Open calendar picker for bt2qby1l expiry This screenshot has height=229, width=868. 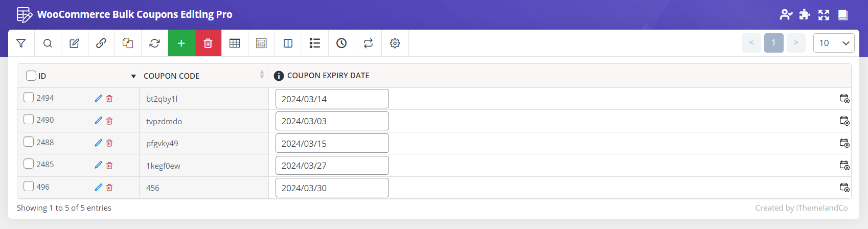(x=844, y=99)
